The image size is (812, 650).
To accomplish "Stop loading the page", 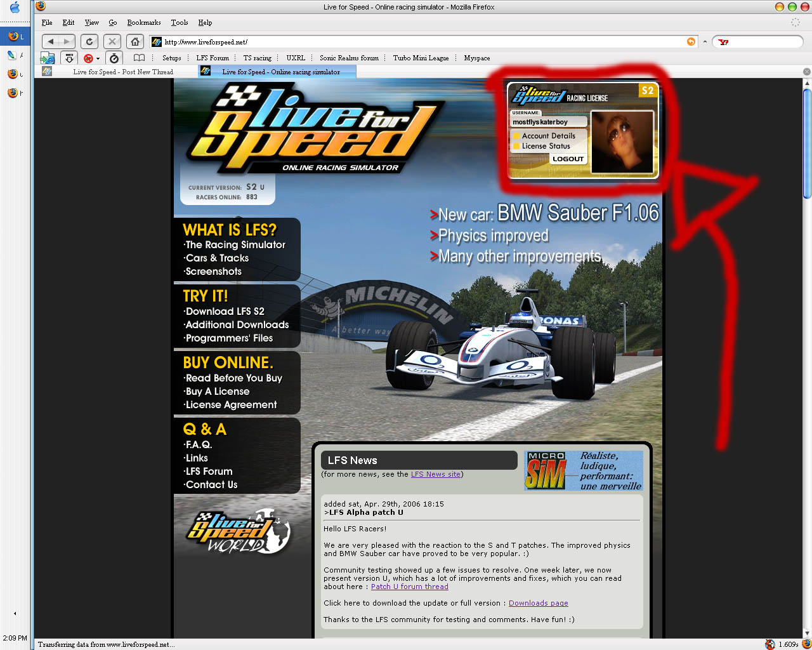I will point(112,41).
